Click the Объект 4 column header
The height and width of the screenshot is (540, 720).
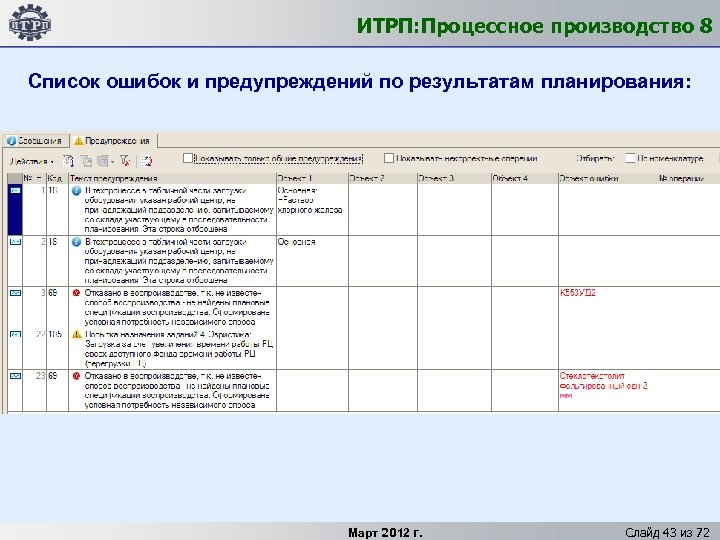525,178
